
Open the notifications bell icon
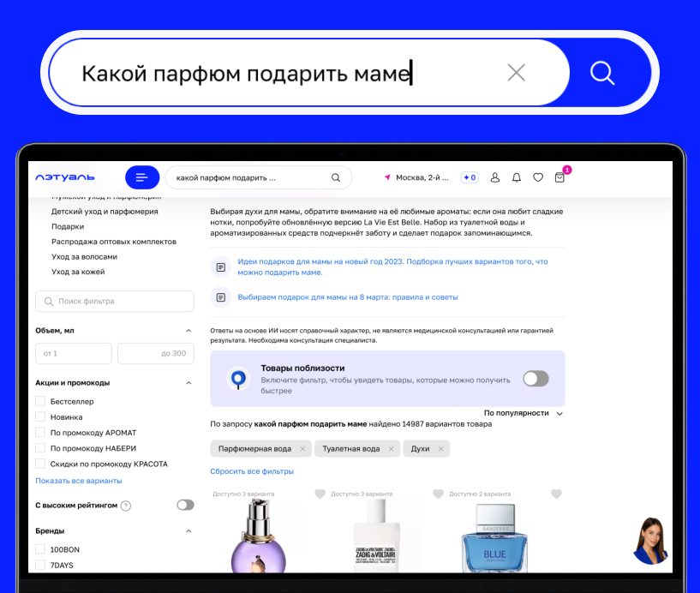[517, 177]
